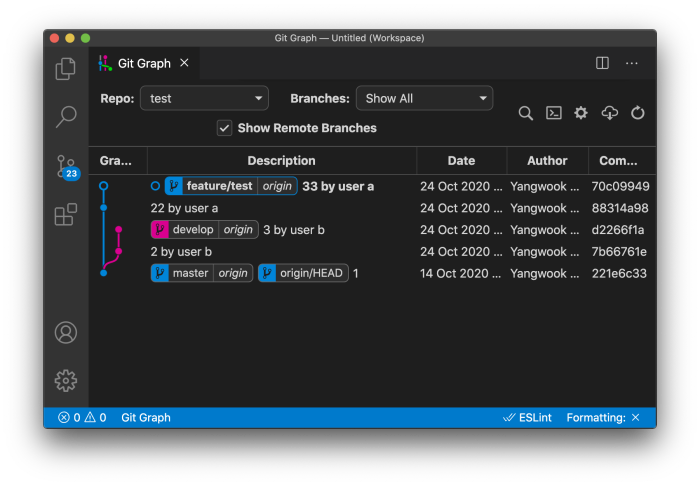Click Git Graph in the status bar

click(146, 418)
